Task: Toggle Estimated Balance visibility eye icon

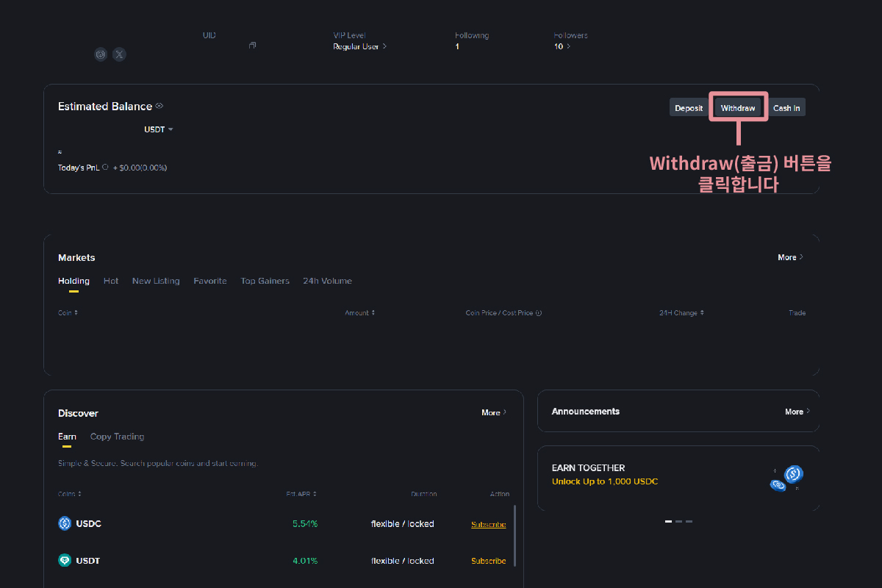Action: tap(159, 106)
